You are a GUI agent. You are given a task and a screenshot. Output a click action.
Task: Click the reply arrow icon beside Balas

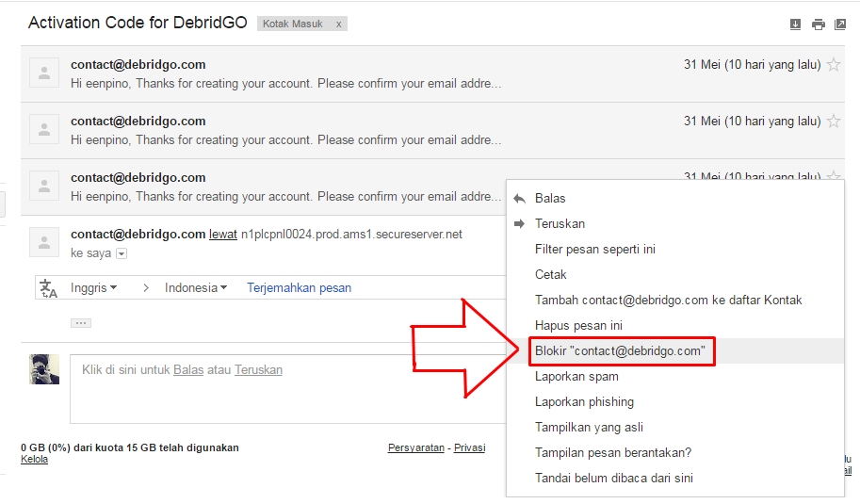[x=519, y=199]
